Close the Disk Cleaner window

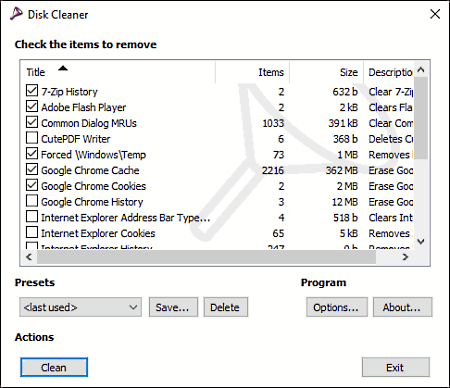click(435, 14)
